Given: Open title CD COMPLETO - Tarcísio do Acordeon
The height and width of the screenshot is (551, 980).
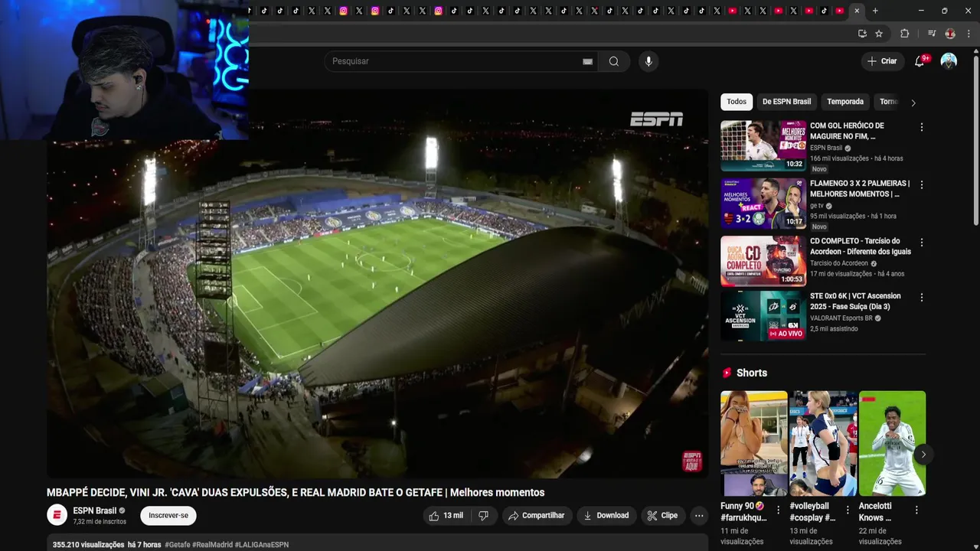Looking at the screenshot, I should click(861, 246).
